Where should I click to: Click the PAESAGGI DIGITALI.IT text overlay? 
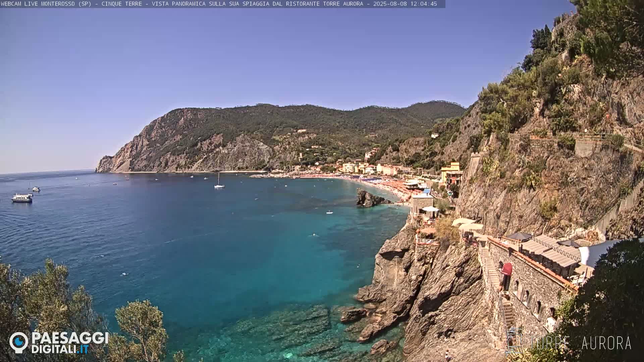pos(70,343)
